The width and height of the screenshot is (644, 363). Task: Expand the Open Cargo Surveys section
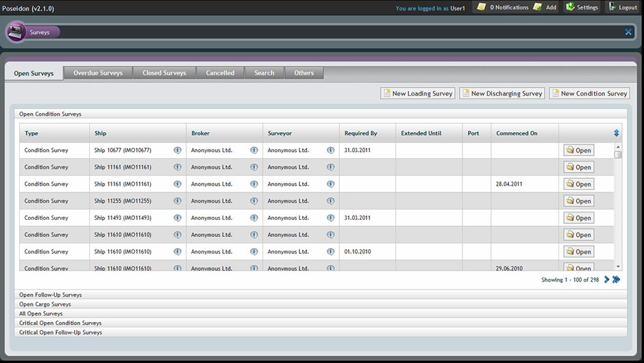pos(45,304)
